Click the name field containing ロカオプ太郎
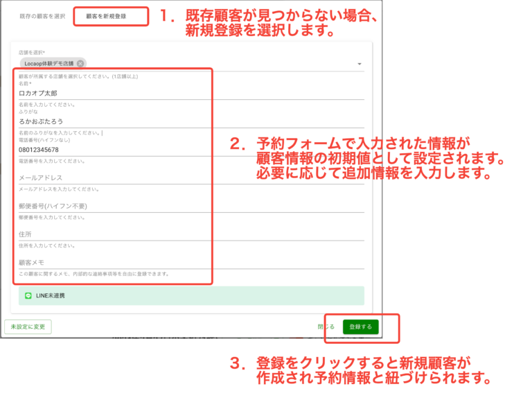 (191, 93)
